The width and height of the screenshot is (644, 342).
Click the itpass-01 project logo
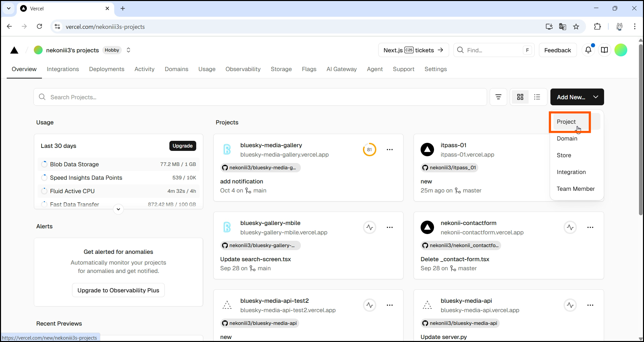(427, 150)
